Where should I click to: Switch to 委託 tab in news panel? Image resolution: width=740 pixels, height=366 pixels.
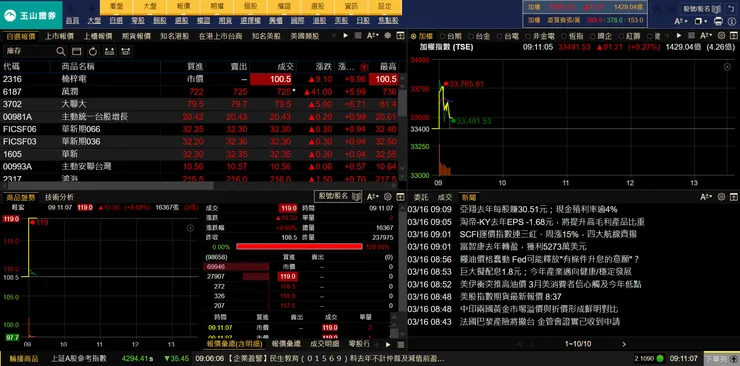[x=421, y=197]
